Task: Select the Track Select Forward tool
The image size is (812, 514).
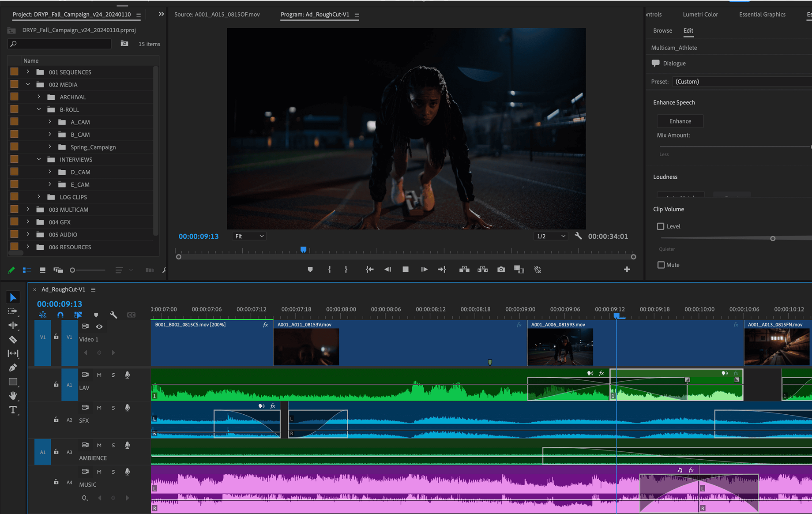Action: point(13,311)
